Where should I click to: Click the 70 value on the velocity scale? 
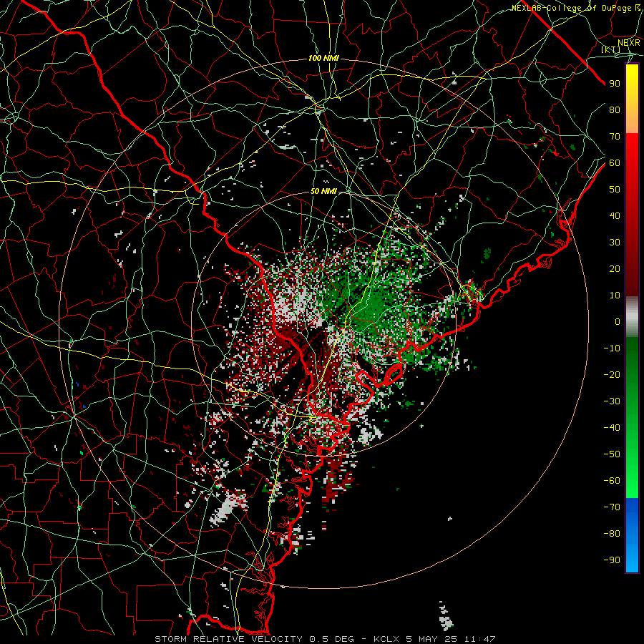tap(615, 137)
